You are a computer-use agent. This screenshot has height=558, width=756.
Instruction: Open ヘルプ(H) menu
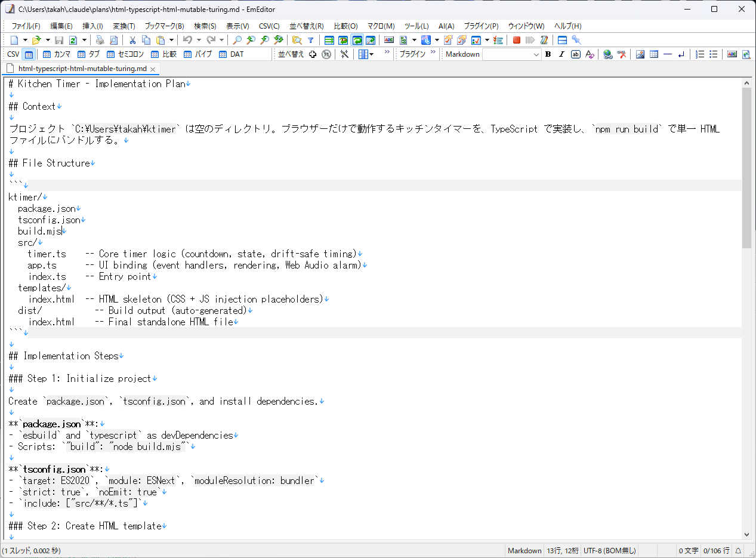tap(567, 26)
